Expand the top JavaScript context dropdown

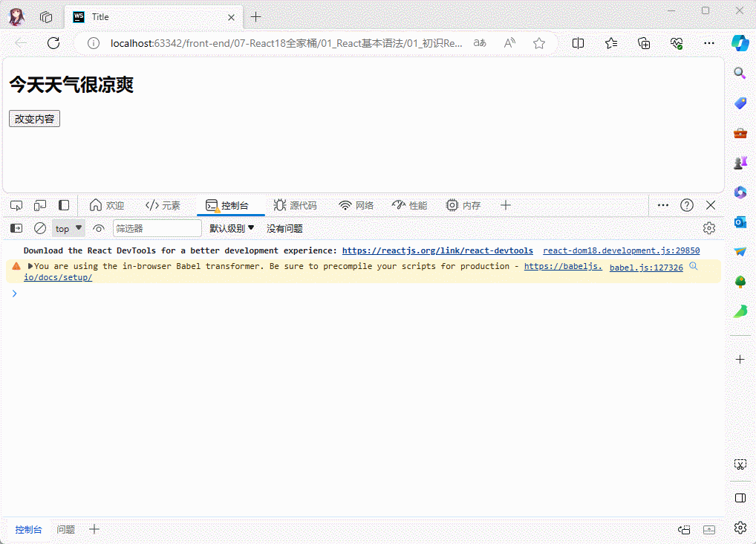point(68,228)
